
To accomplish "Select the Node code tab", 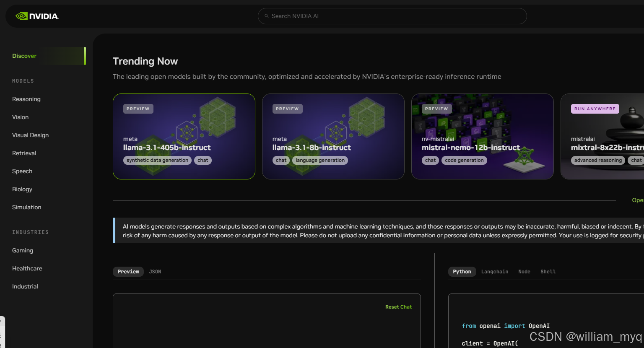I will pos(524,272).
